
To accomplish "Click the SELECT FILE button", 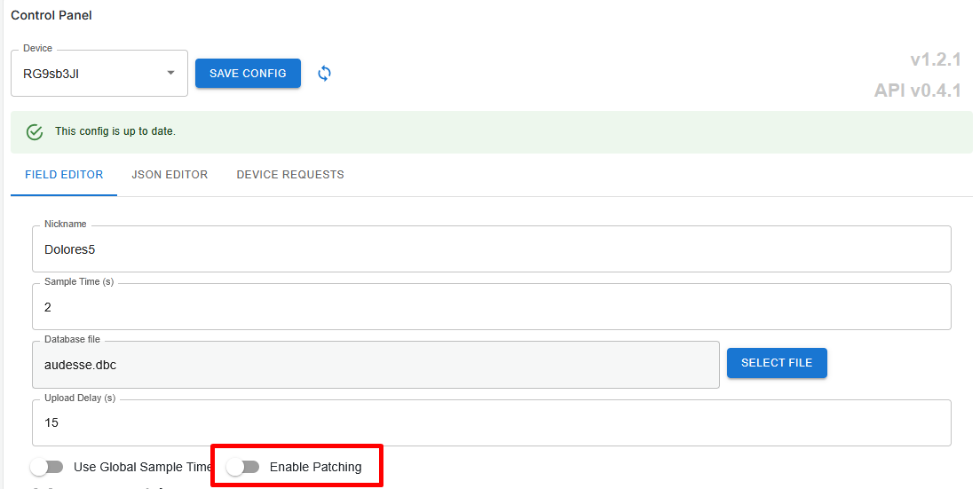I will (777, 363).
